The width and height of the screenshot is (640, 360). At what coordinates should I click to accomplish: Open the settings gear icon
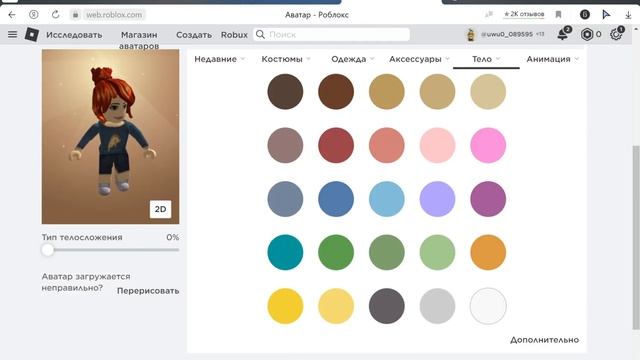pos(616,34)
